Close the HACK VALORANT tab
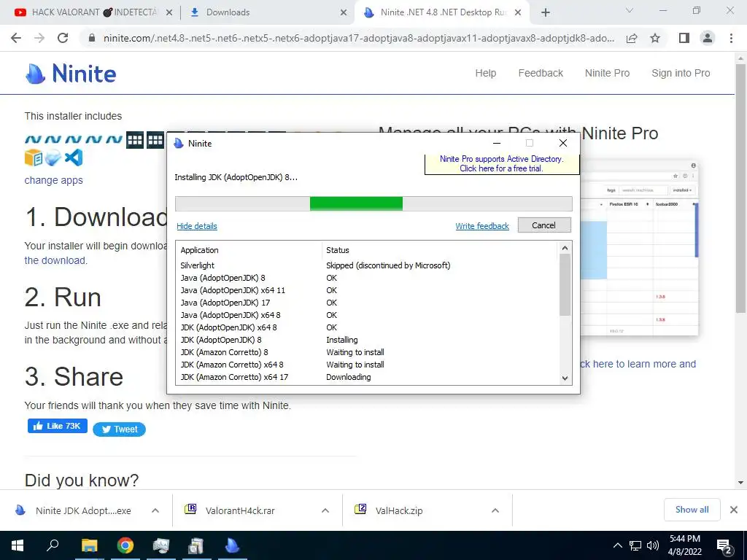Viewport: 747px width, 560px height. pyautogui.click(x=169, y=13)
